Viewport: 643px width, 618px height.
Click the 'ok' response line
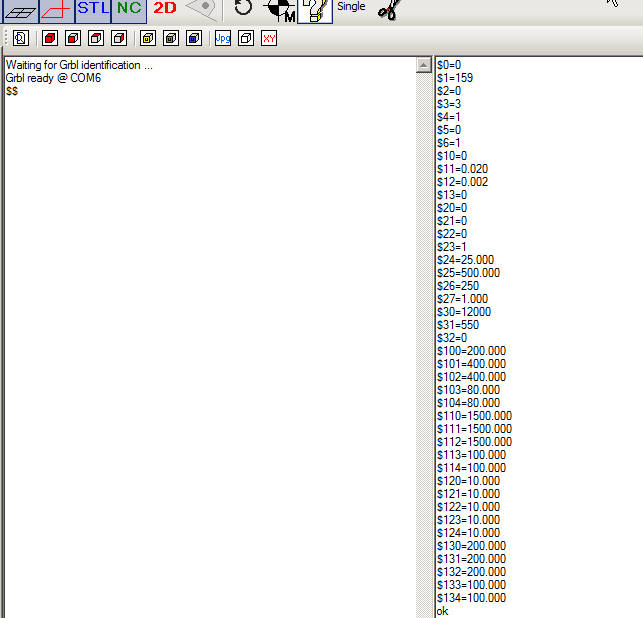[442, 611]
